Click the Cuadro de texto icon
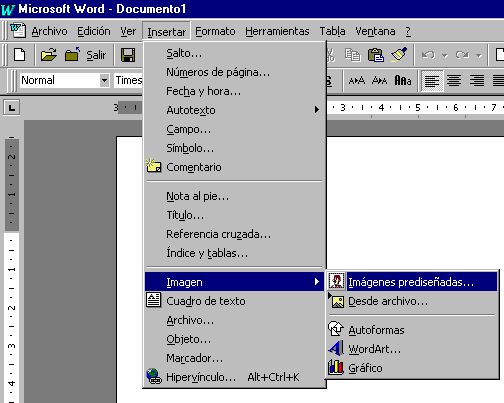504x403 pixels. [154, 300]
